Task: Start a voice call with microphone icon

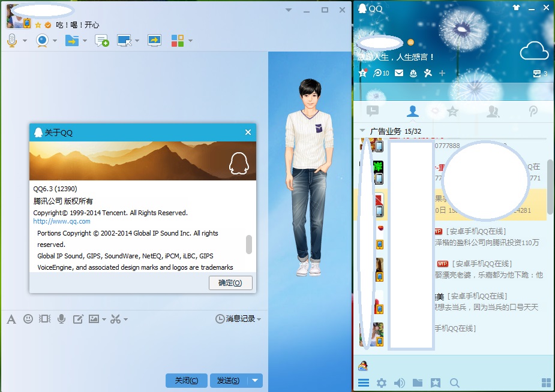Action: [12, 40]
